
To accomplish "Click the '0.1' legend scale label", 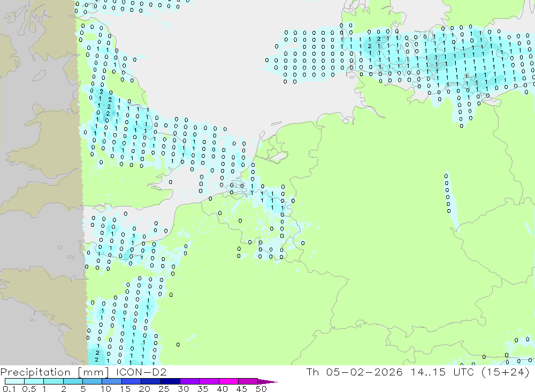I will (x=9, y=389).
